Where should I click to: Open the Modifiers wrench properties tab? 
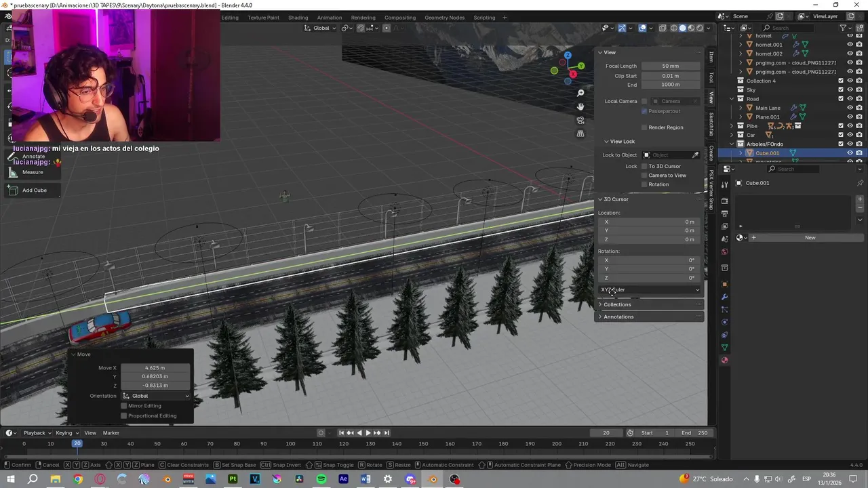[x=724, y=297]
